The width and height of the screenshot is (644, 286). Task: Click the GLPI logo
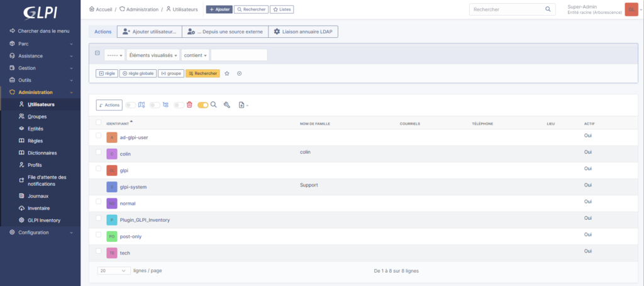40,13
